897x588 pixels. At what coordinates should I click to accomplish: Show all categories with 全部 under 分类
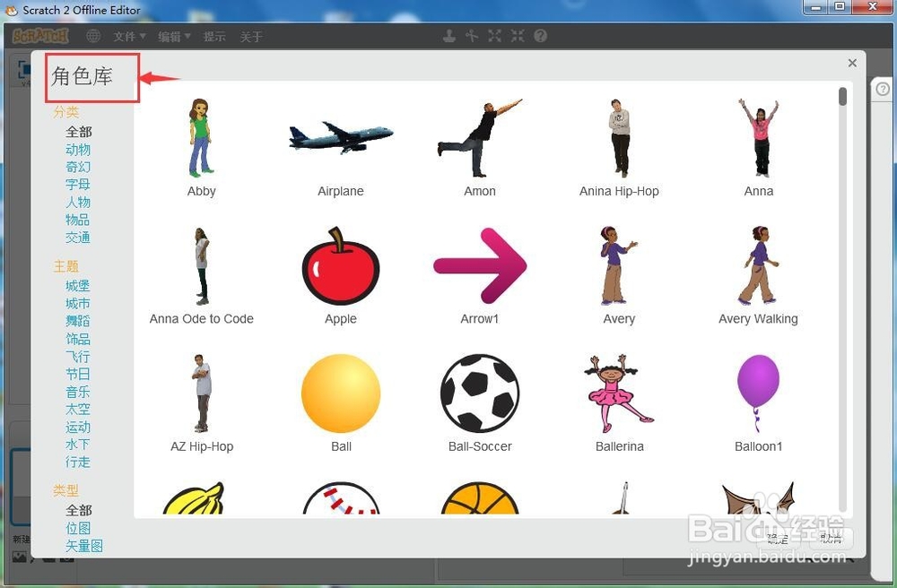pos(78,132)
